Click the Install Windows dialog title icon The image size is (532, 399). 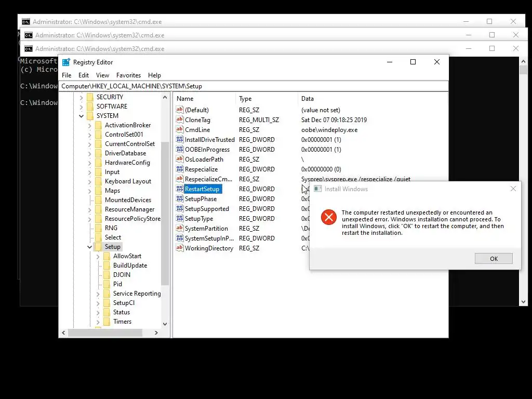[317, 189]
